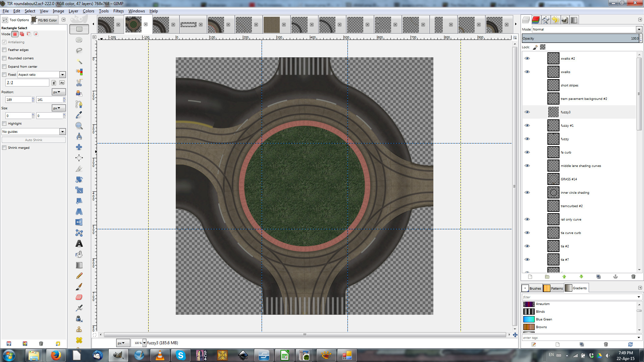Viewport: 644px width, 362px height.
Task: Hide the xwalks #2 layer
Action: tap(527, 58)
